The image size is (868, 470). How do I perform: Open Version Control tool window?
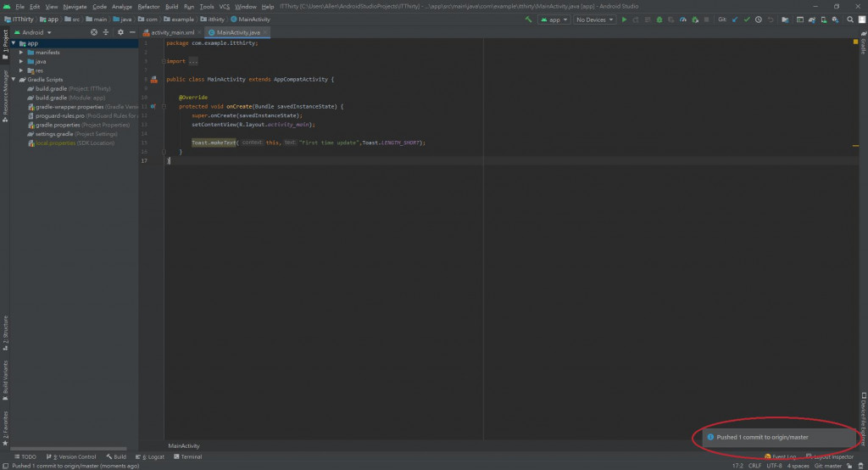(x=71, y=456)
